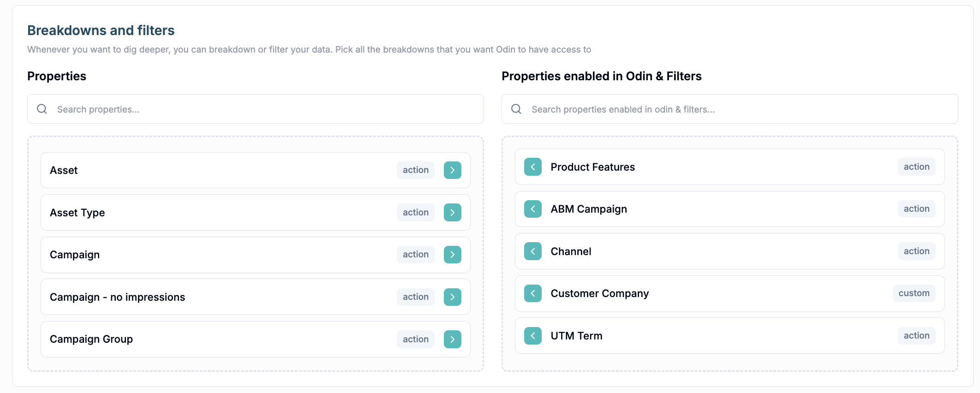Focus the enabled properties search field

[738, 109]
